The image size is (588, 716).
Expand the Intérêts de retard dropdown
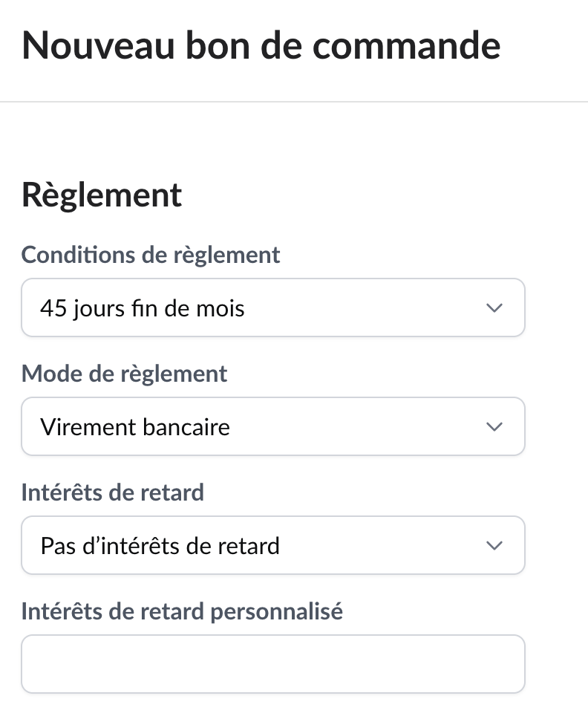click(273, 545)
